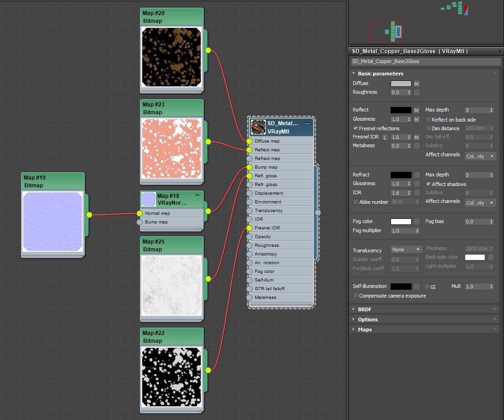Click the Map #19 output socket
The width and height of the screenshot is (504, 420).
[89, 215]
